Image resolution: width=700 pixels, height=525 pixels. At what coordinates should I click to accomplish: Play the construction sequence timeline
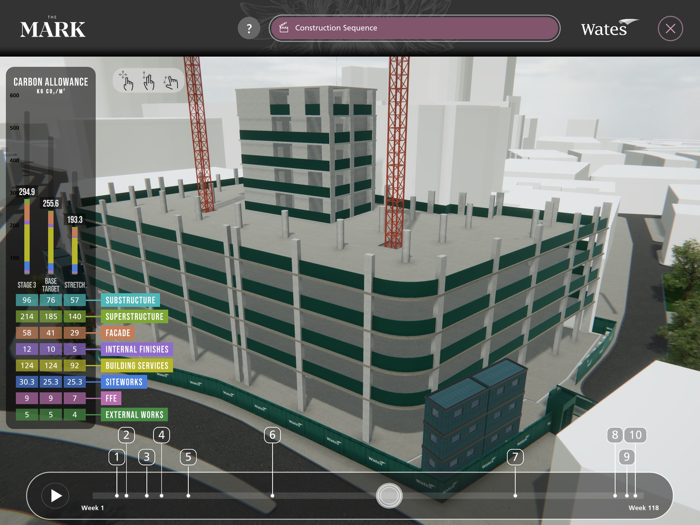(x=55, y=496)
